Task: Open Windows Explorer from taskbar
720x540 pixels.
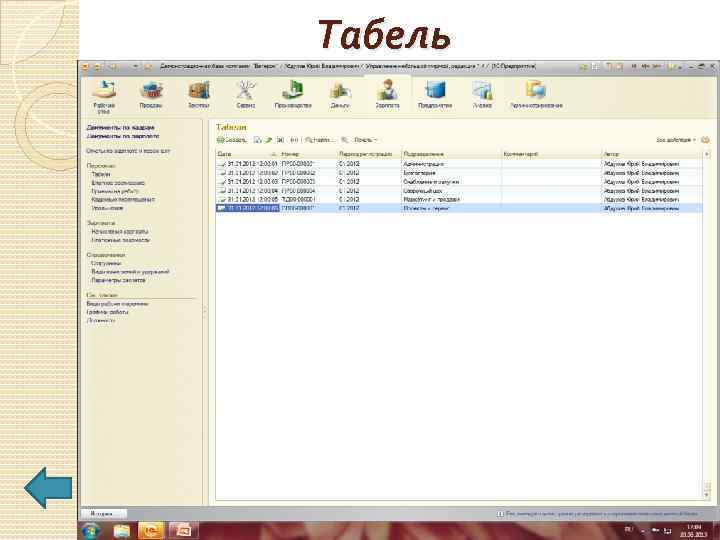Action: click(122, 531)
